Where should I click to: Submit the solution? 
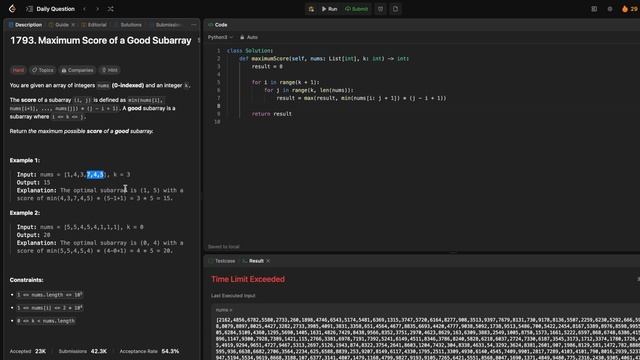[356, 9]
